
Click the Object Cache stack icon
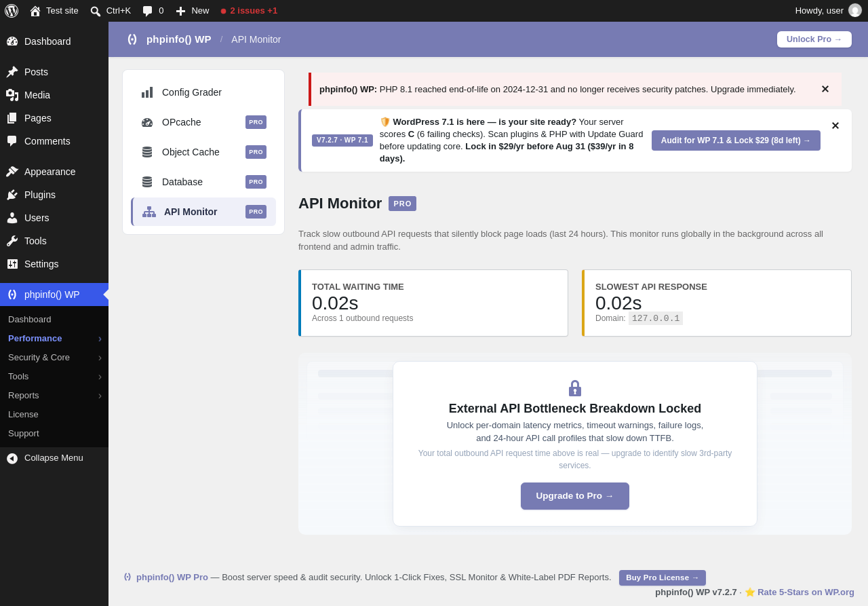pos(147,152)
